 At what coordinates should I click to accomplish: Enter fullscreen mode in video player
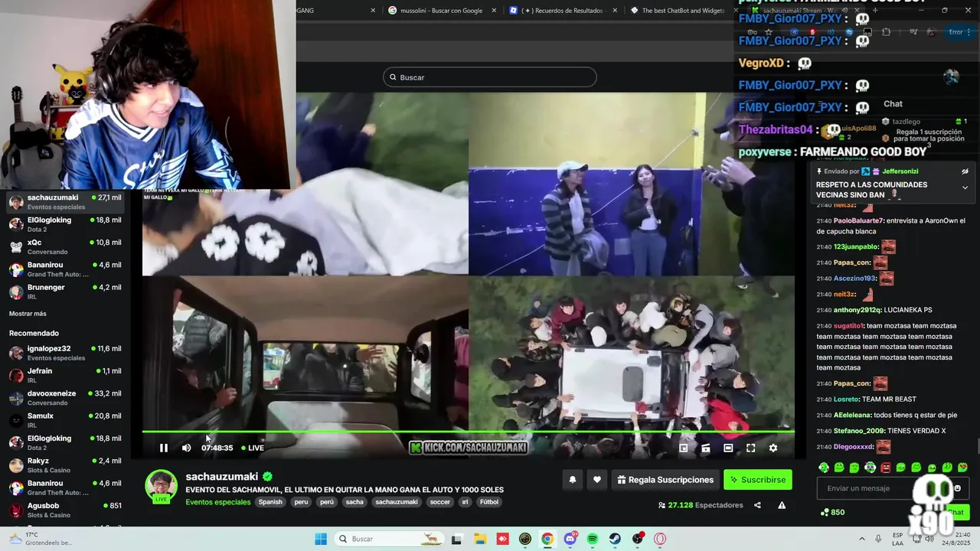pos(750,448)
